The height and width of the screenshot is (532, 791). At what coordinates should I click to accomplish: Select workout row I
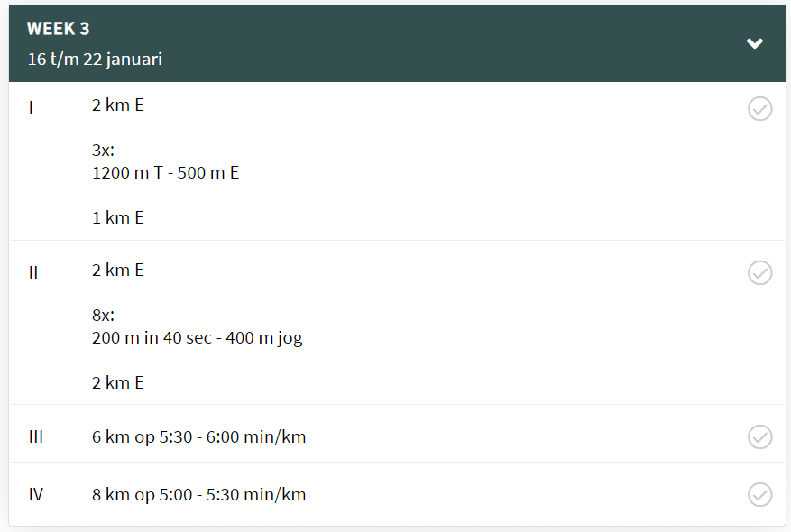coord(361,161)
